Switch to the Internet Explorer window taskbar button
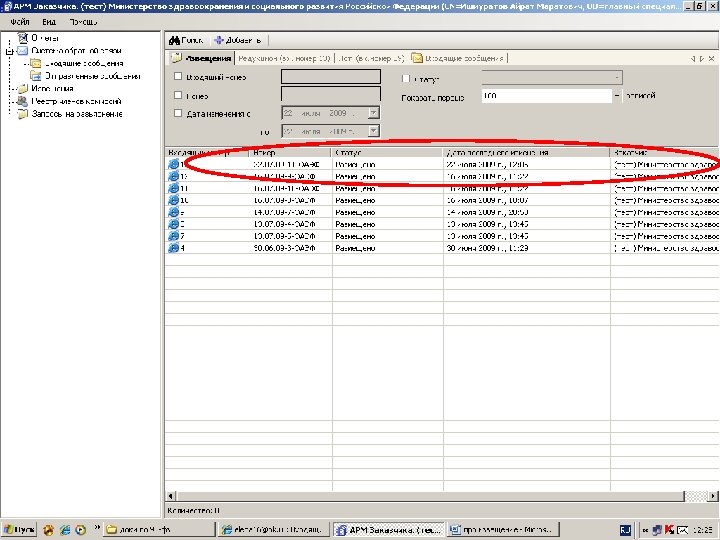The height and width of the screenshot is (540, 720). [x=274, y=530]
